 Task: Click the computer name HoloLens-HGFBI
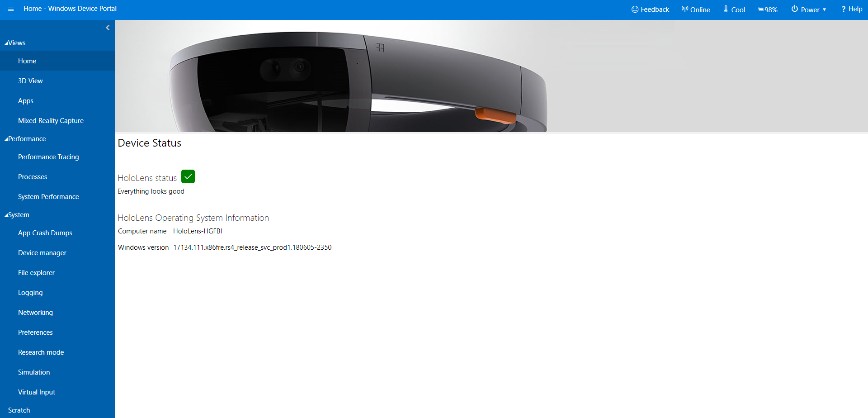click(x=198, y=231)
